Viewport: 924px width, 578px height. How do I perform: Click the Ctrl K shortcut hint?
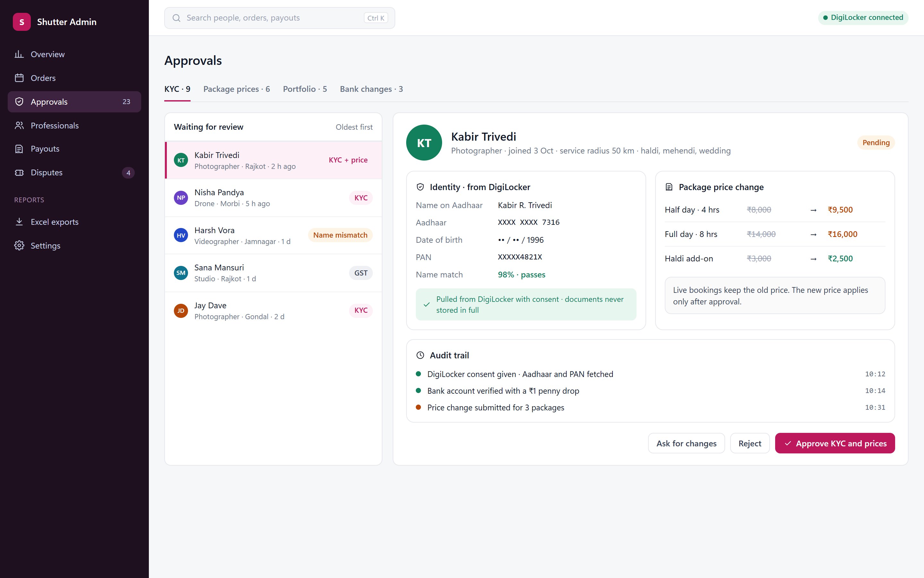coord(376,18)
